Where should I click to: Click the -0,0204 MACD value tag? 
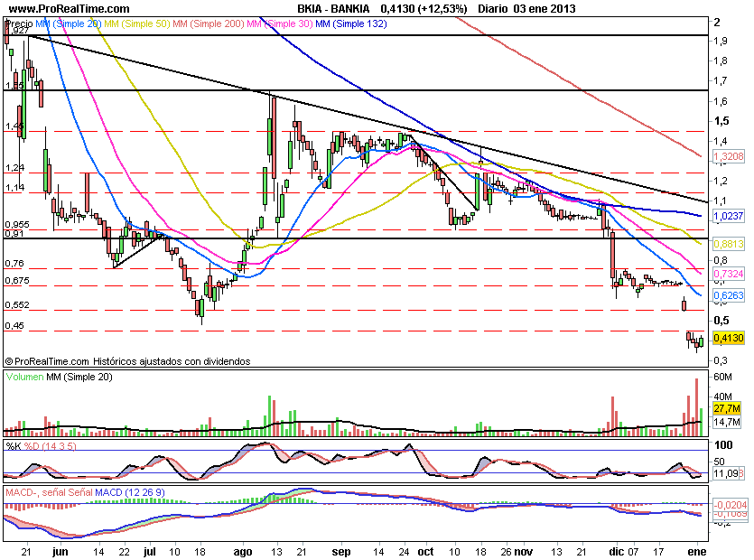[730, 505]
